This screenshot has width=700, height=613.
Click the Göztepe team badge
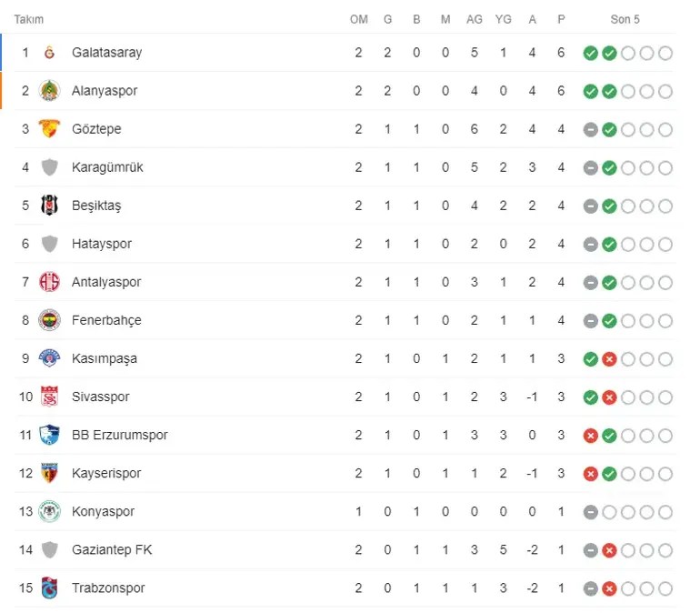pos(49,129)
